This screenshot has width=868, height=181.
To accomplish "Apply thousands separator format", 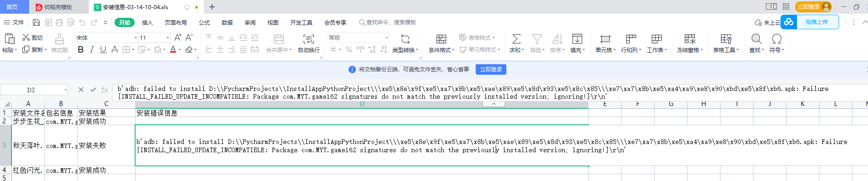I will point(360,49).
